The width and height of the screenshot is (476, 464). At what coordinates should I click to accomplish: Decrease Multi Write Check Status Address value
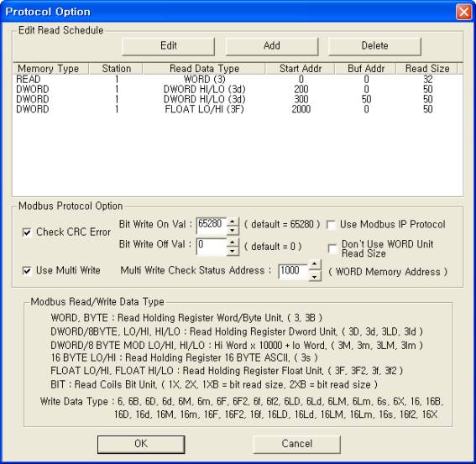(315, 276)
